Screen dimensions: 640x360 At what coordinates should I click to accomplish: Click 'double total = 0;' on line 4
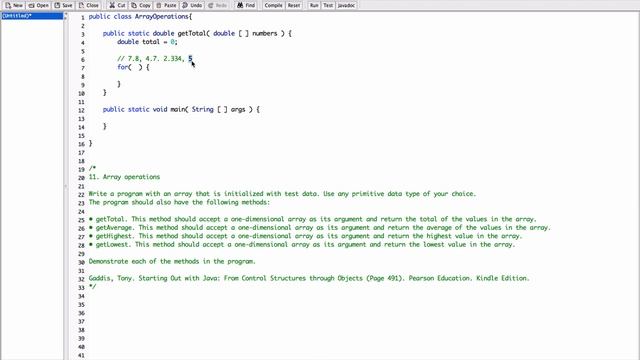(147, 42)
